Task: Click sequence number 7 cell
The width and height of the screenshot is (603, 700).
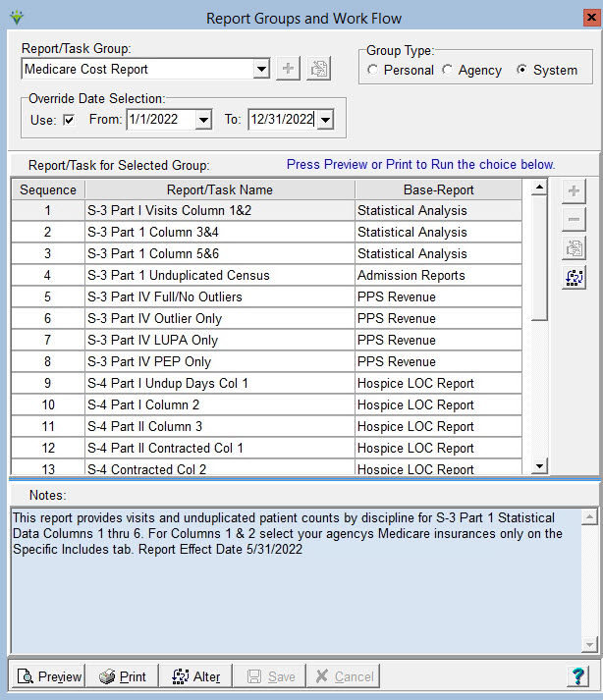Action: (x=48, y=340)
